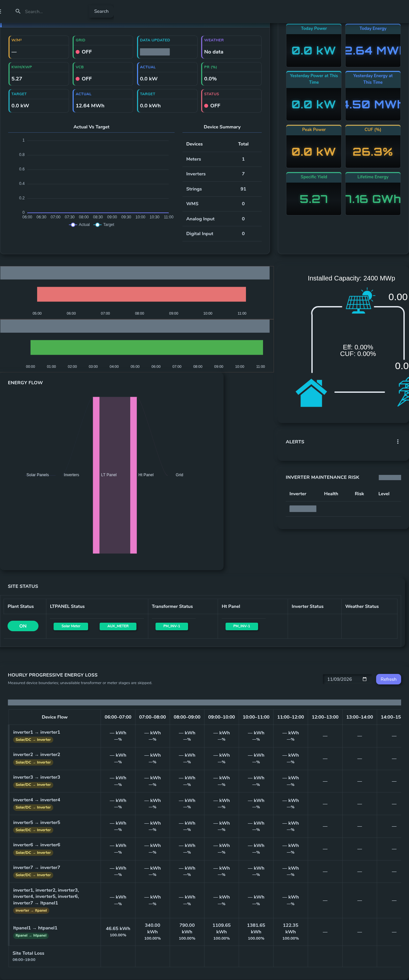The image size is (409, 980).
Task: Click the ltpanel1 → htpanel1 row
Action: tap(204, 932)
